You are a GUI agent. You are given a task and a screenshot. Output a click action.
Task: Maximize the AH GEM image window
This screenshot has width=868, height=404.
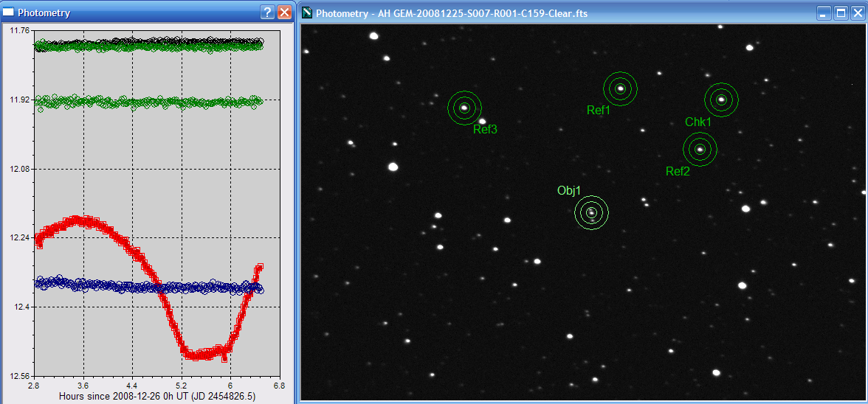[x=841, y=13]
